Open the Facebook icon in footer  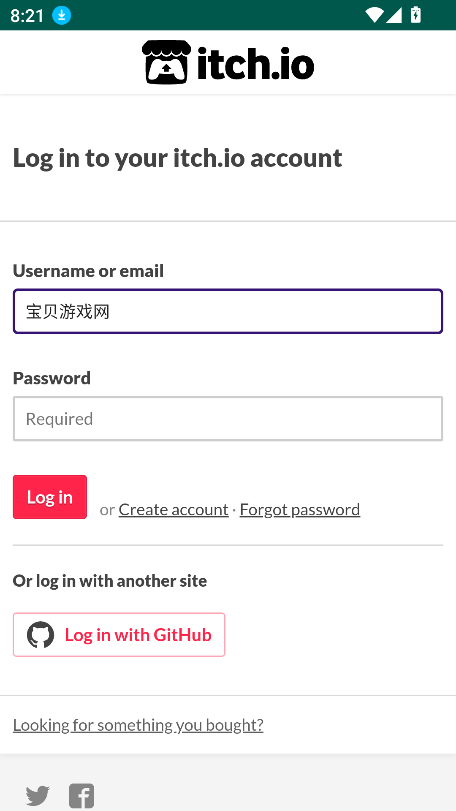pyautogui.click(x=82, y=795)
